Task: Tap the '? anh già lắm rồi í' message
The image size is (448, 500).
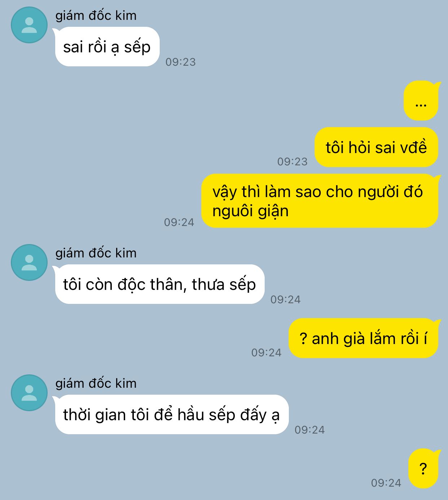Action: point(364,338)
